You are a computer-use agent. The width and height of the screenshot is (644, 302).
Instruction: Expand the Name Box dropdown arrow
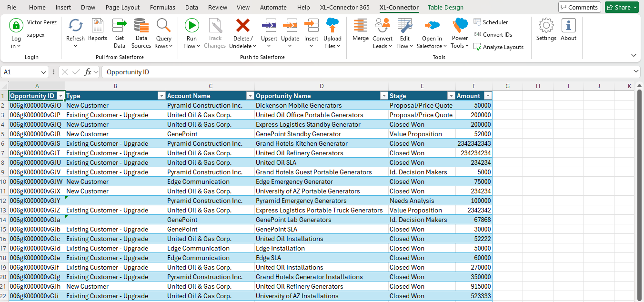[44, 72]
